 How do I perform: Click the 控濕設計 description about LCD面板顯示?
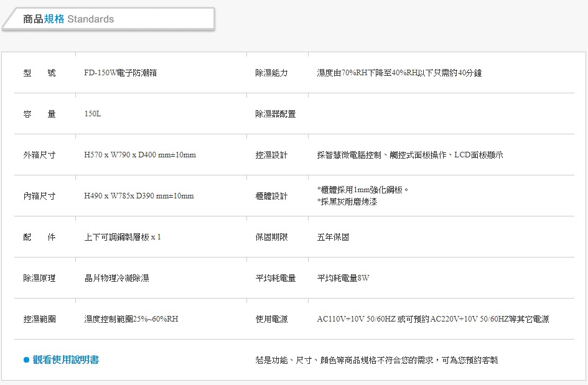(x=409, y=155)
